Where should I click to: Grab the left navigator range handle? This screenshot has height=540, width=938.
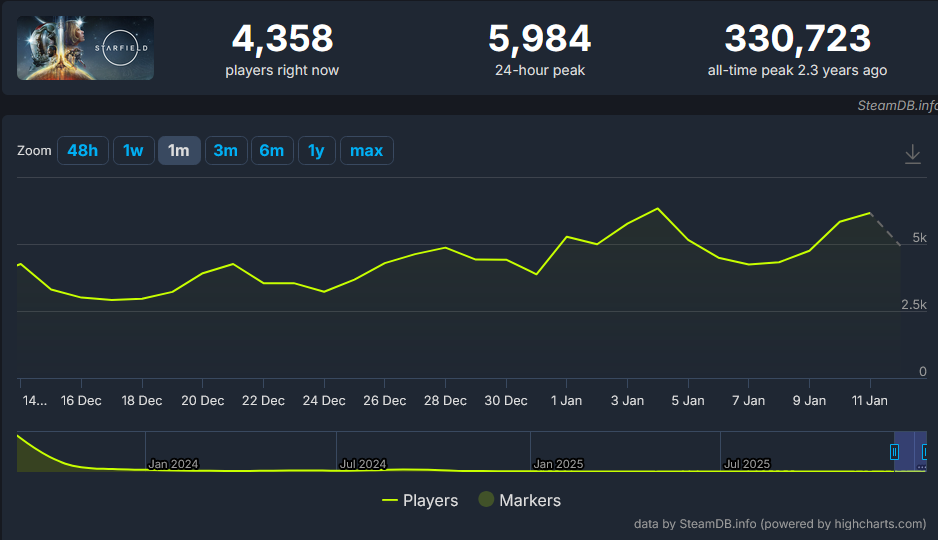(x=894, y=451)
